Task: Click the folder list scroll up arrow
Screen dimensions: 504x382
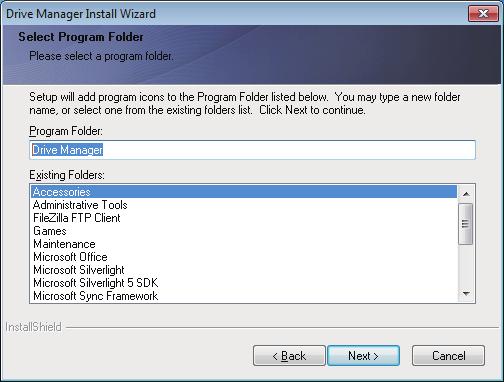Action: click(x=466, y=193)
